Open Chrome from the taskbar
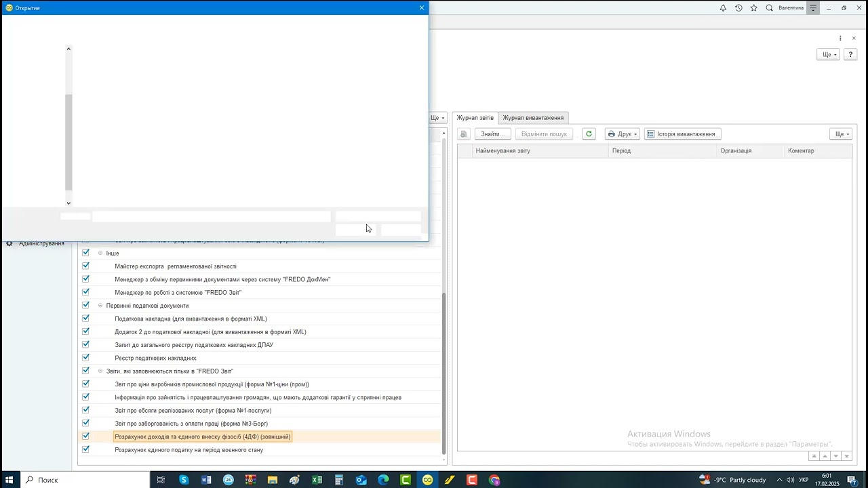Image resolution: width=868 pixels, height=488 pixels. [x=494, y=480]
